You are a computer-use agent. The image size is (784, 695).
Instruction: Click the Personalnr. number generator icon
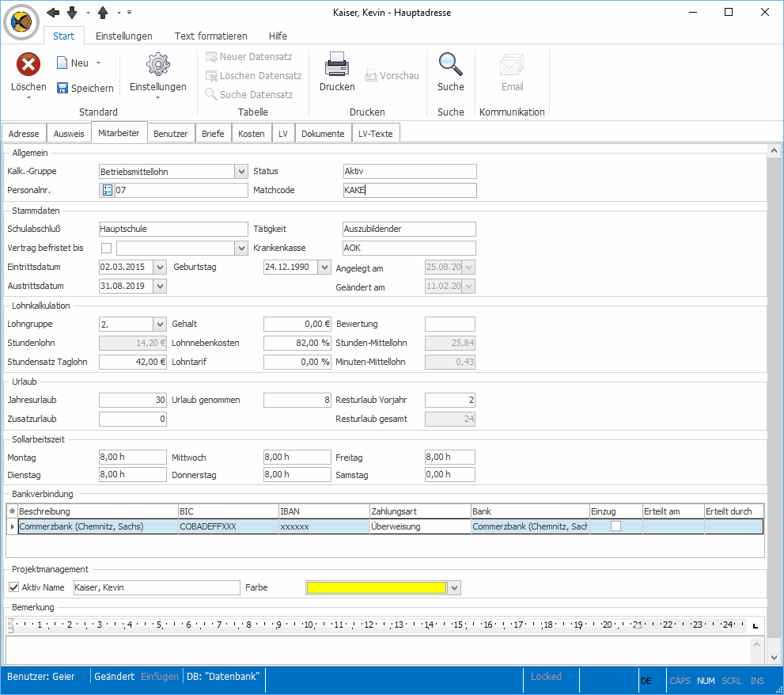(107, 190)
